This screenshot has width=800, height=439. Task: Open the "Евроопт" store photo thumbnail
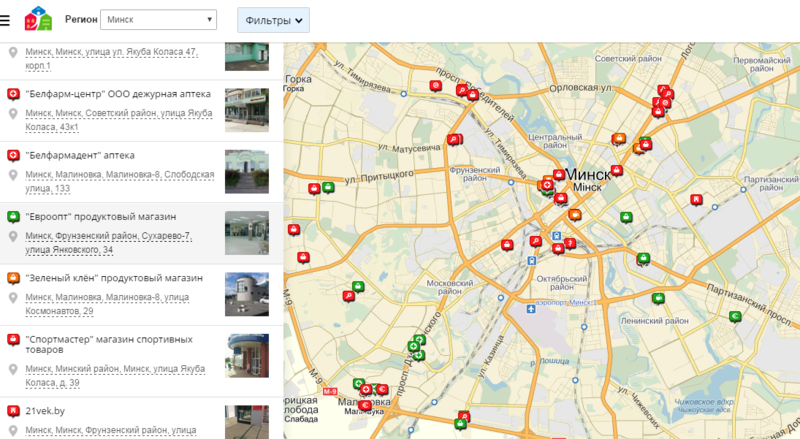coord(246,232)
